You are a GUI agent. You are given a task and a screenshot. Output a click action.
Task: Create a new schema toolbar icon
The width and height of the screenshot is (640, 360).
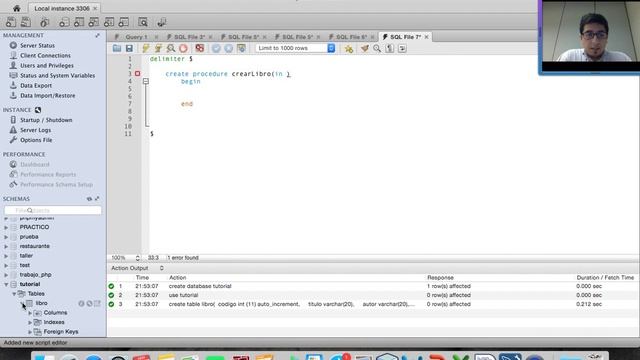[x=64, y=22]
